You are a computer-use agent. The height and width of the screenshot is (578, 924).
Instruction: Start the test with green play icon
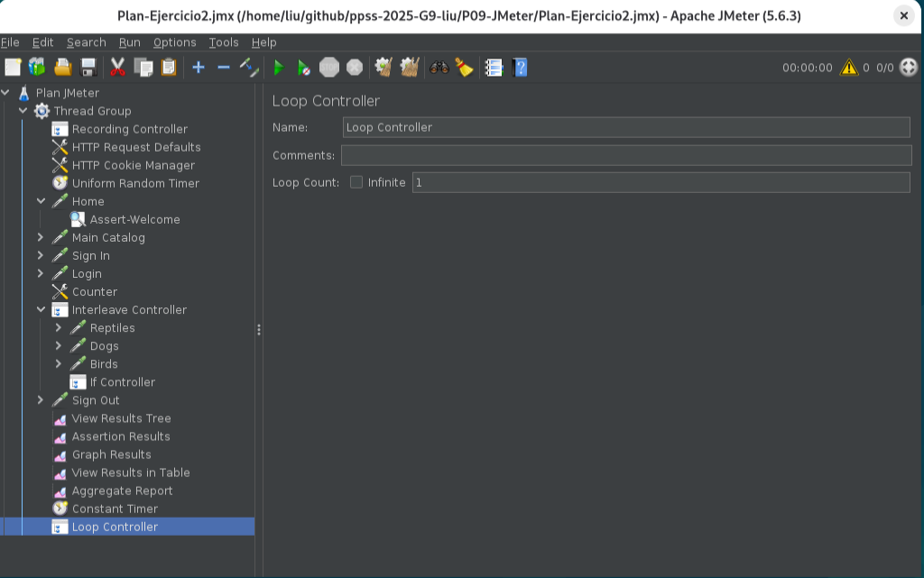point(279,68)
